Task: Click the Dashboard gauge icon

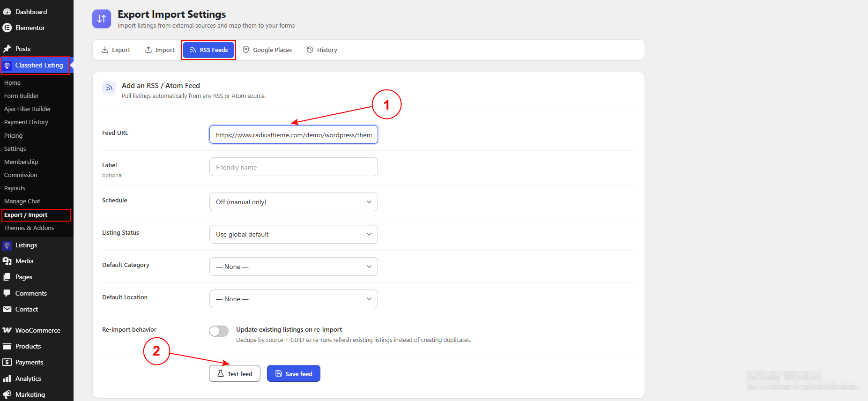Action: coord(7,12)
